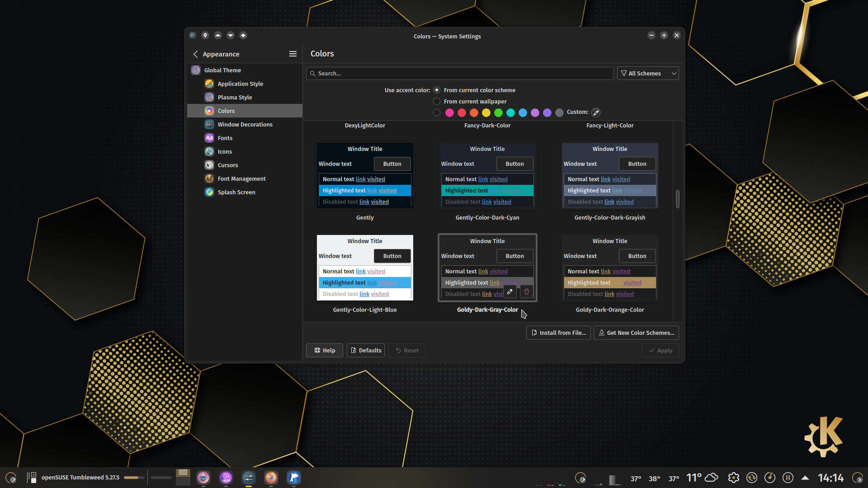Screen dimensions: 868x488
Task: Click the Apply button
Action: (x=660, y=350)
